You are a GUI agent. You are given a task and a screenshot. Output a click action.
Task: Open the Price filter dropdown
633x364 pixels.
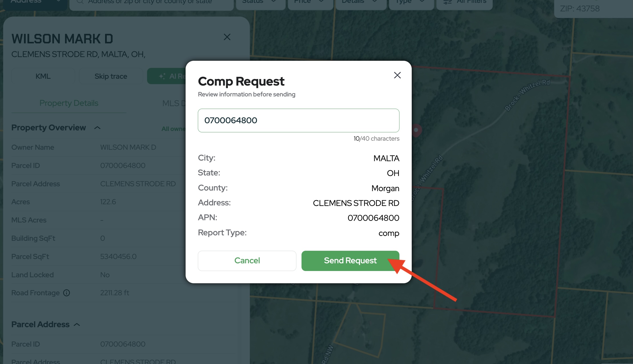310,2
